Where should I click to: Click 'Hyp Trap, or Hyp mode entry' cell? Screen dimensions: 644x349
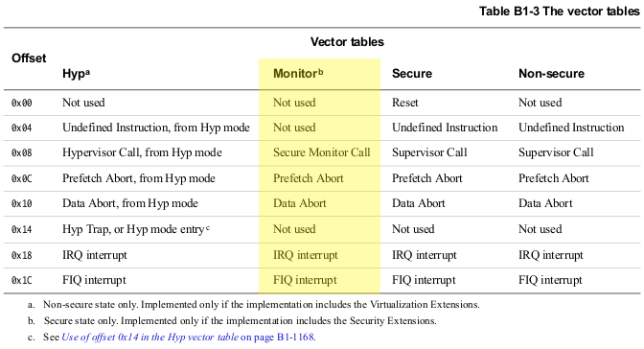[136, 229]
